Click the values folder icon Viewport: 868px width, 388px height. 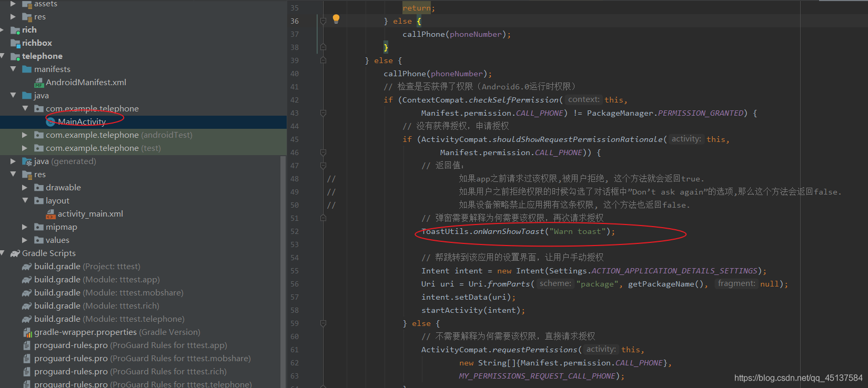point(39,240)
